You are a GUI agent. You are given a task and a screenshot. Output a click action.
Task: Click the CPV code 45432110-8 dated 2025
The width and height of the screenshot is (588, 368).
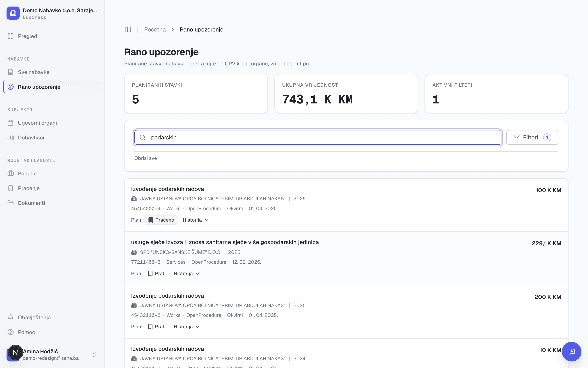click(x=146, y=315)
